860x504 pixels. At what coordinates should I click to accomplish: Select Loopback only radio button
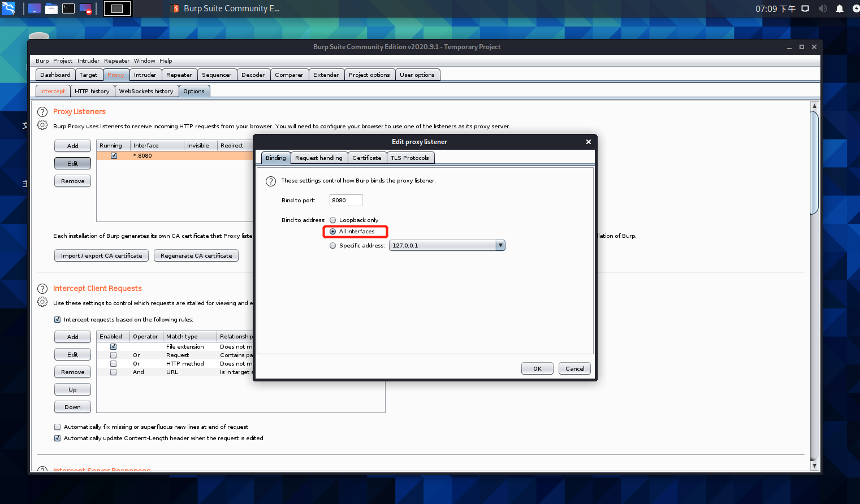333,220
